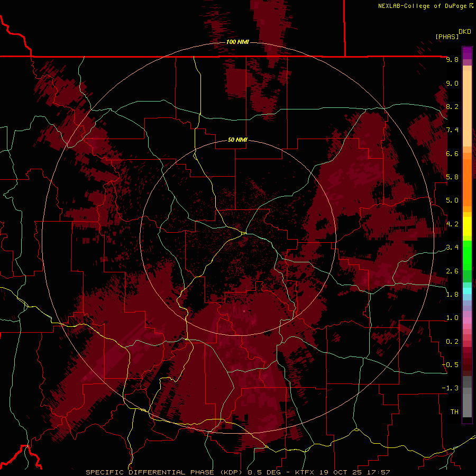Pick the cyan segment of the color bar
The height and width of the screenshot is (476, 476).
click(467, 291)
